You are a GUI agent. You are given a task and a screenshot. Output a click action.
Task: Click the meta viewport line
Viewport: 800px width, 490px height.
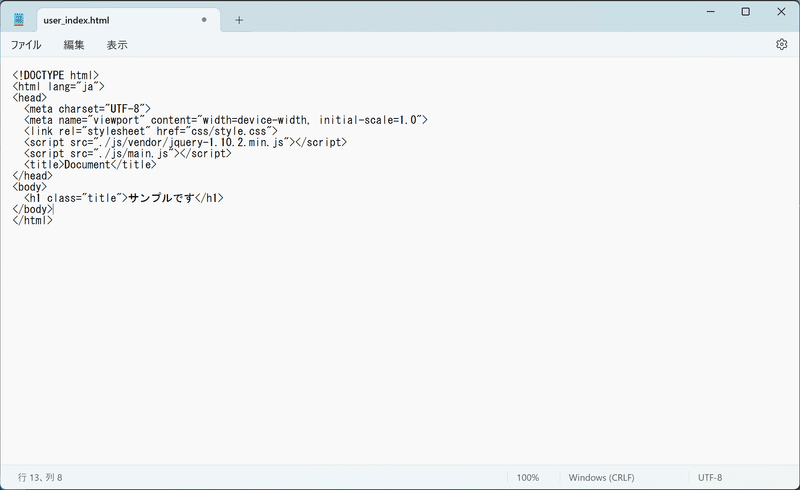[x=226, y=120]
